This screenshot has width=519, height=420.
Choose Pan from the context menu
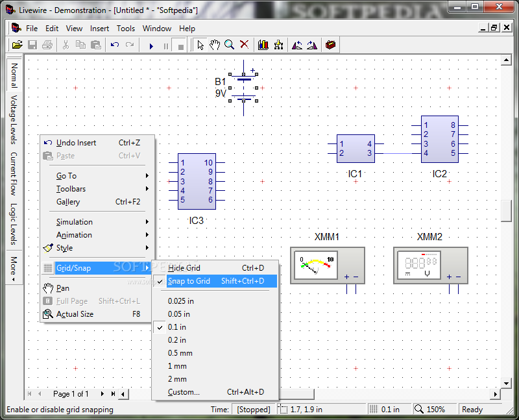(x=97, y=288)
